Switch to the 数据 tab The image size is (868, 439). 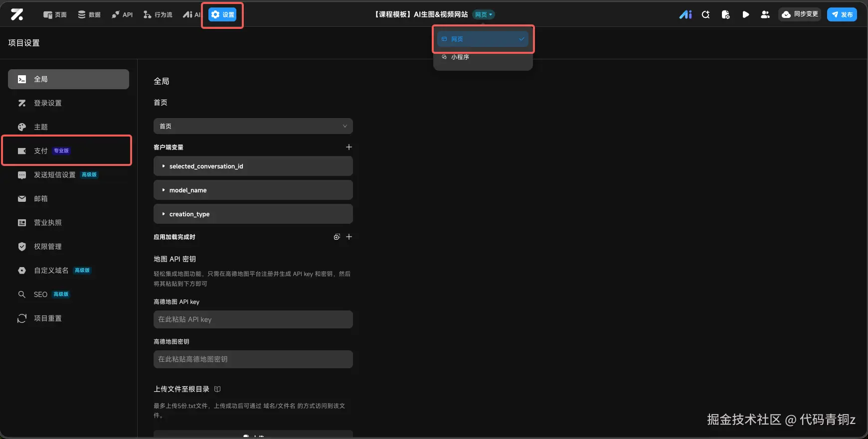click(89, 14)
